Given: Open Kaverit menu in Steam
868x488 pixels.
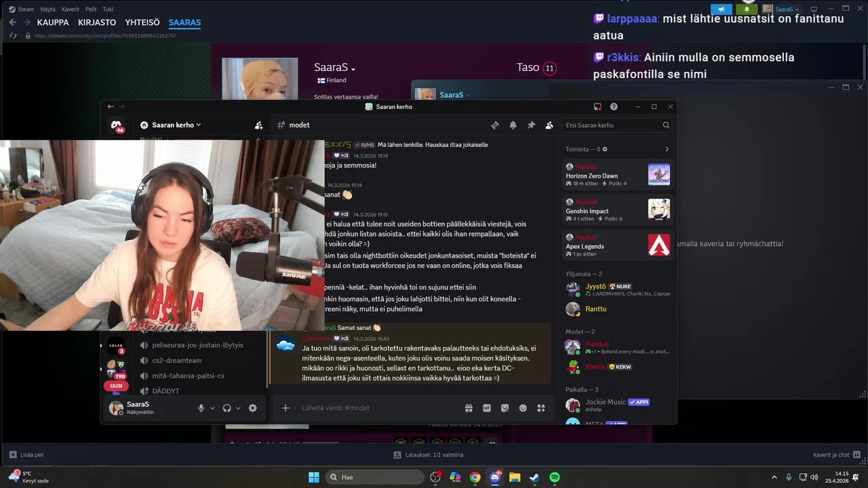Looking at the screenshot, I should [x=71, y=9].
